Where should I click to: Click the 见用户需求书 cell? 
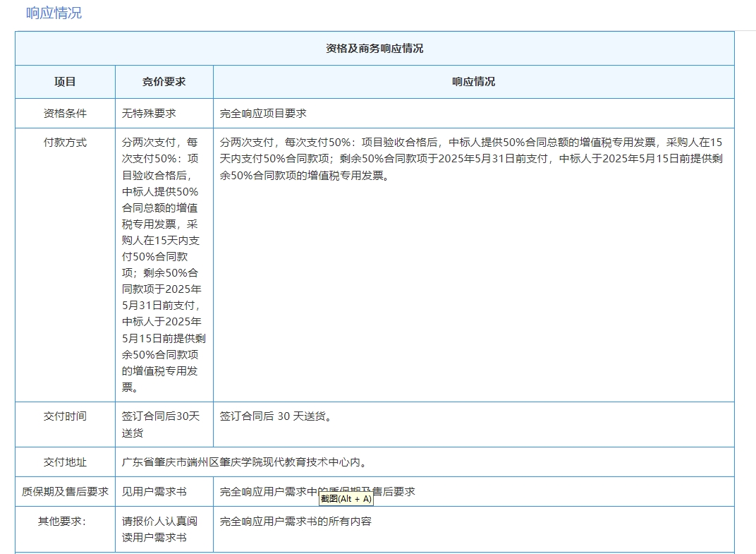point(154,492)
